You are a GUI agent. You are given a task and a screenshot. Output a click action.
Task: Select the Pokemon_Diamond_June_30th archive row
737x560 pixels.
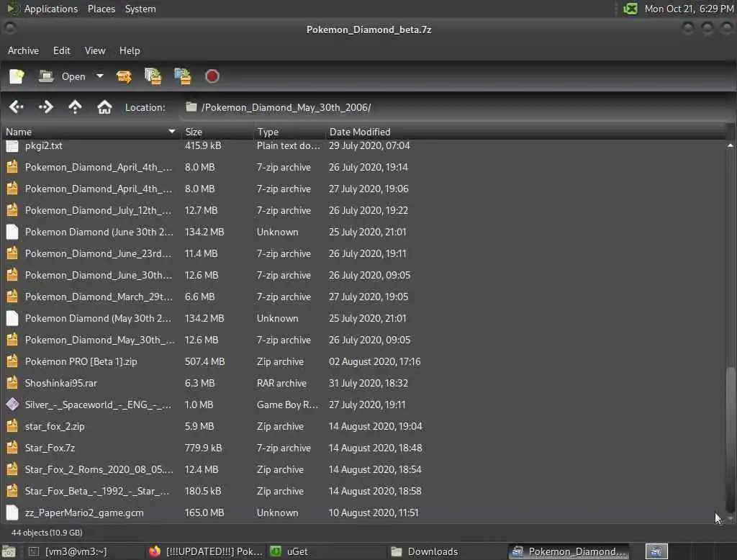[x=364, y=275]
